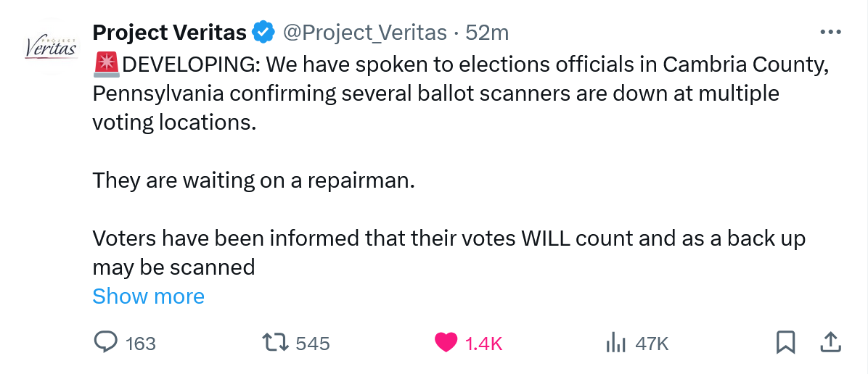868x374 pixels.
Task: Click the blue verified checkmark badge
Action: point(263,33)
